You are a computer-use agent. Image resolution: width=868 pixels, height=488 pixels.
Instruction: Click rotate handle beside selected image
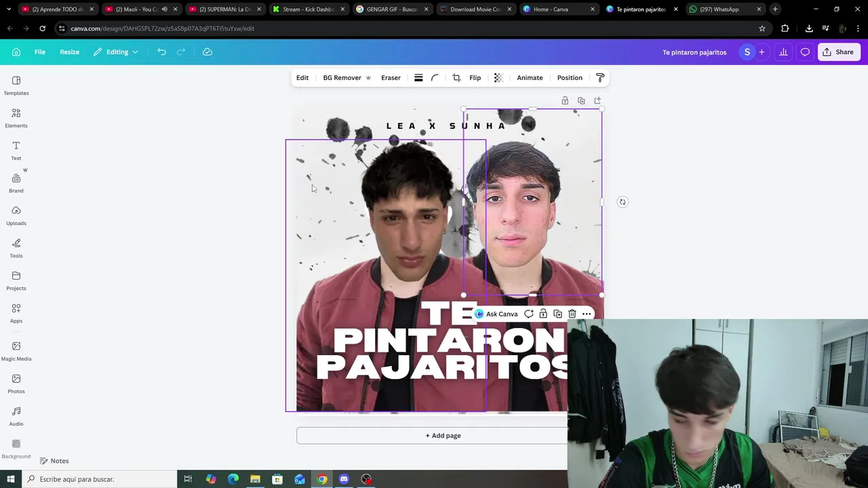click(x=623, y=202)
